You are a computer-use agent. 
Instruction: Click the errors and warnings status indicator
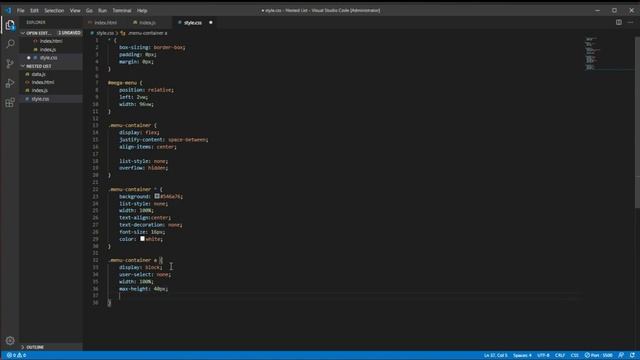16,355
